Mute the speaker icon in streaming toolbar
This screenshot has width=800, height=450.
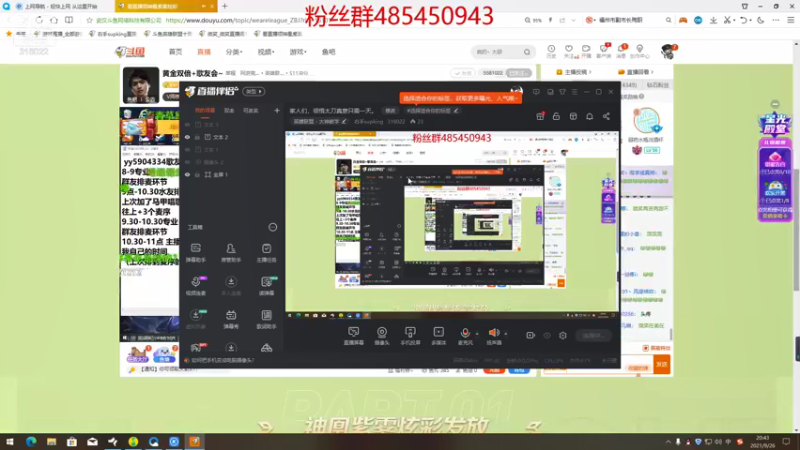click(494, 333)
